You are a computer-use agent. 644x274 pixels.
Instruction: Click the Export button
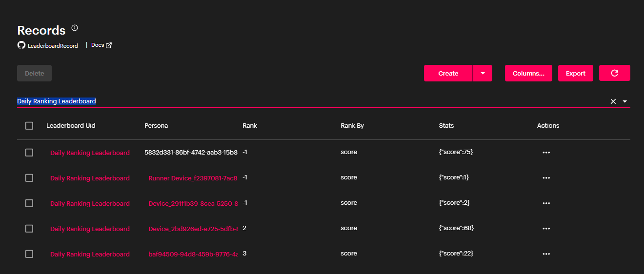click(x=576, y=73)
